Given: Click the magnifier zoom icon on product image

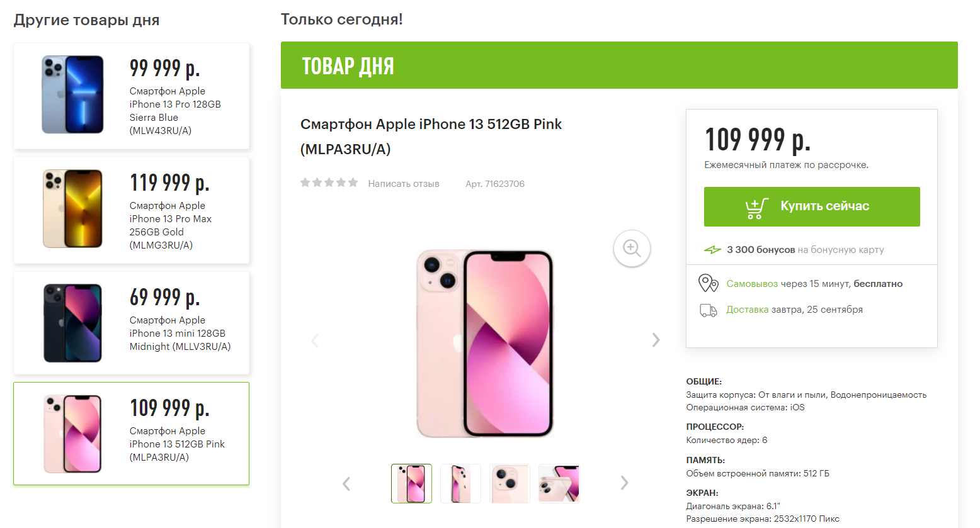Looking at the screenshot, I should pyautogui.click(x=632, y=249).
